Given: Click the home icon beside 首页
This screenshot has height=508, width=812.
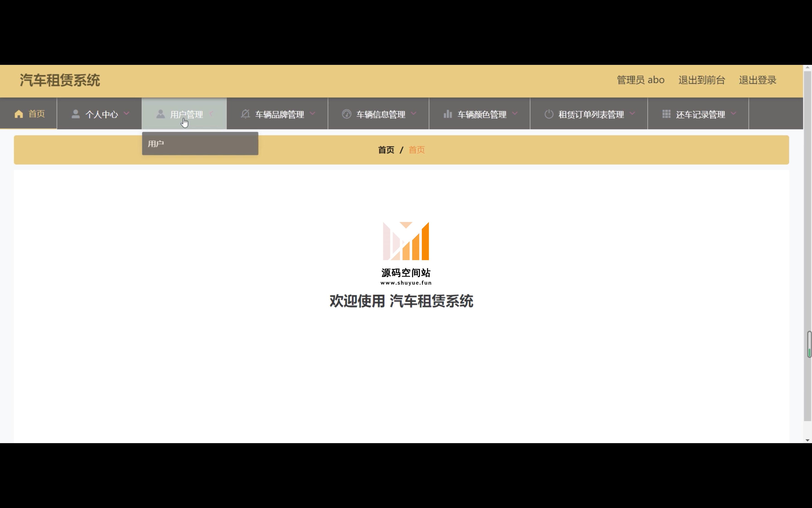Looking at the screenshot, I should coord(19,114).
